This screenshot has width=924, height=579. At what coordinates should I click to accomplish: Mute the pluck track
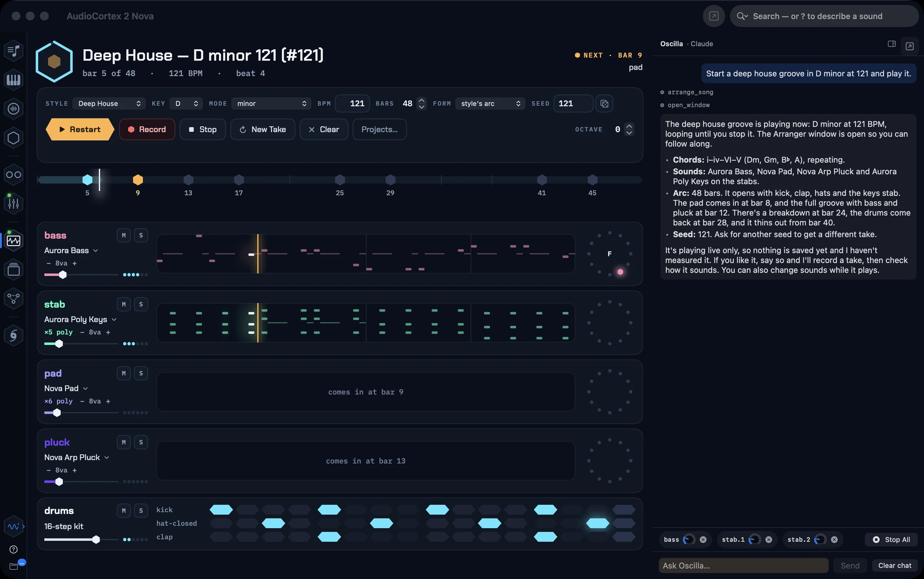(x=124, y=442)
